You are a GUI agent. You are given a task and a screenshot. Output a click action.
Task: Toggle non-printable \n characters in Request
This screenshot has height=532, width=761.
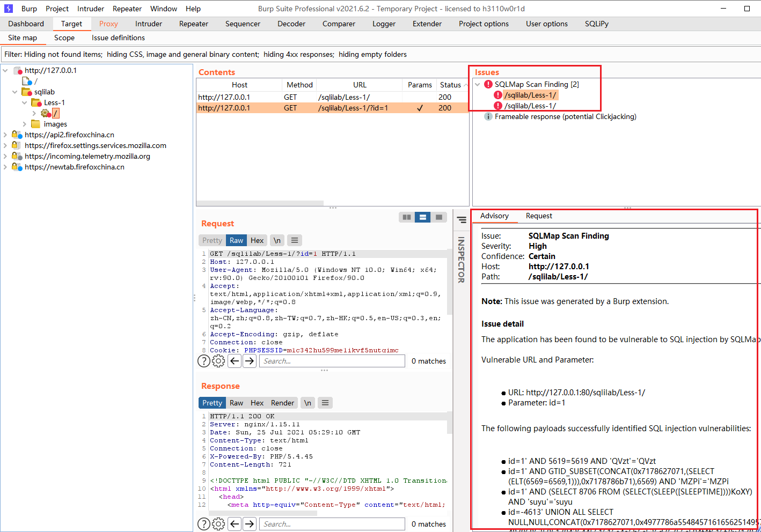coord(277,240)
